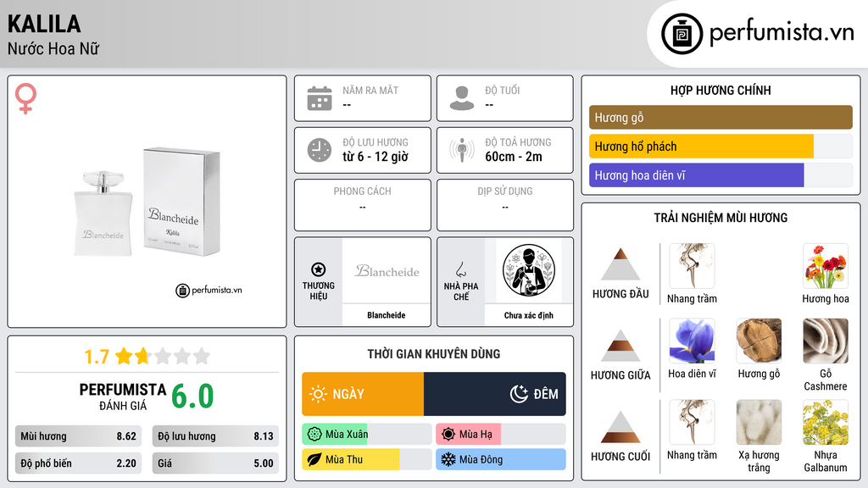Click the person icon for Độ tuổi
The width and height of the screenshot is (868, 488).
pyautogui.click(x=462, y=98)
